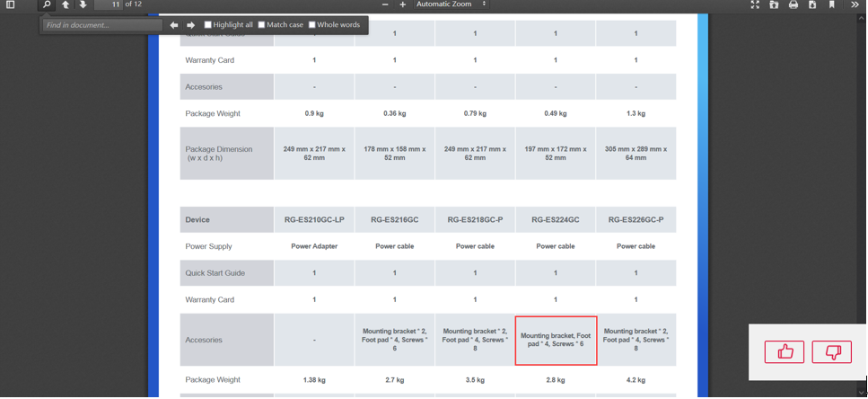Switch to presentation fullscreen mode
The width and height of the screenshot is (868, 399).
pos(755,4)
